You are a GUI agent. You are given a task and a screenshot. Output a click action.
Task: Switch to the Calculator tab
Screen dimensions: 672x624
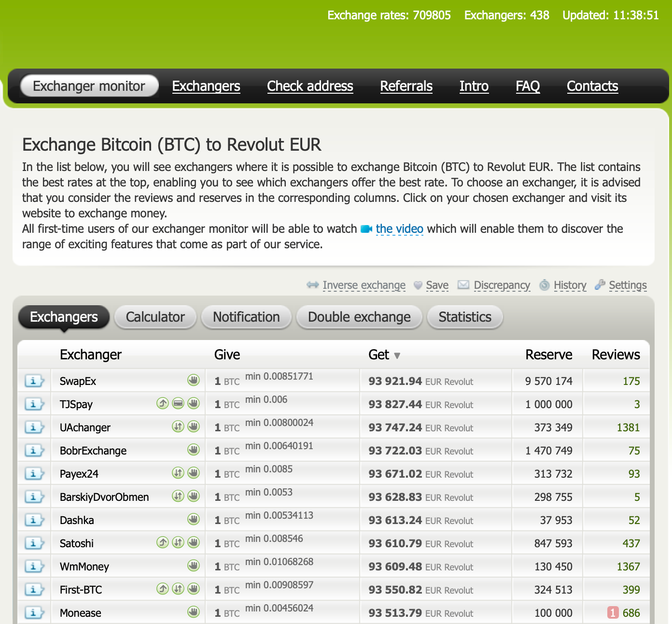pyautogui.click(x=155, y=317)
